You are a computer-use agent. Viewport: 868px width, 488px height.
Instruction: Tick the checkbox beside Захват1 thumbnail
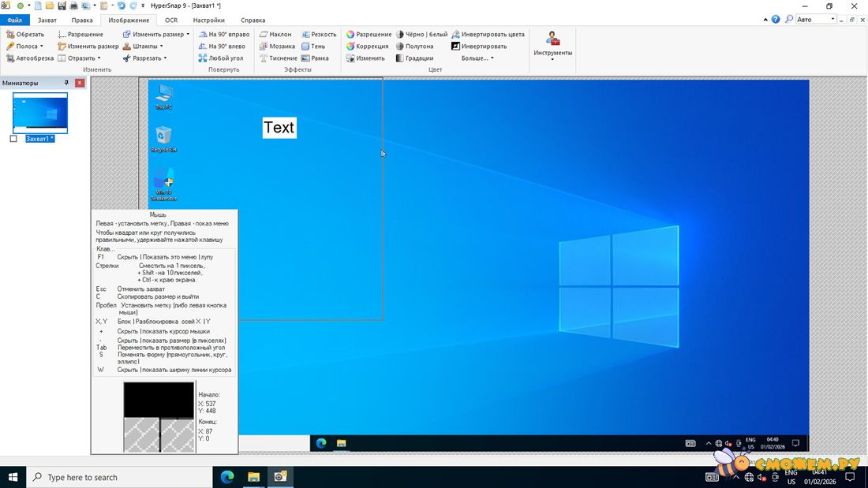pyautogui.click(x=13, y=139)
